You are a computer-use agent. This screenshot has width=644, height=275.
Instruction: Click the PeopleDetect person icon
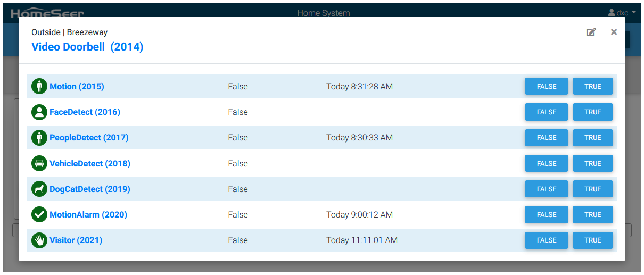pos(39,138)
